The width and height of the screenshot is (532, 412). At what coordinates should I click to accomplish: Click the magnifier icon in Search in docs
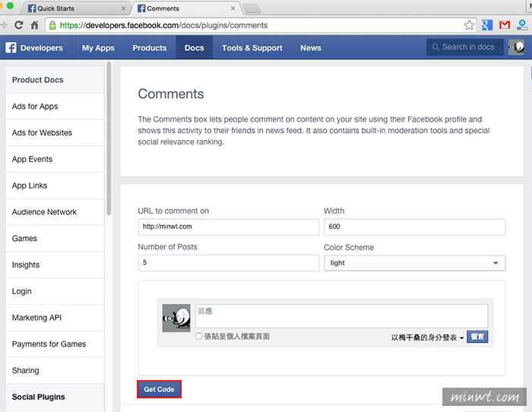pos(435,47)
